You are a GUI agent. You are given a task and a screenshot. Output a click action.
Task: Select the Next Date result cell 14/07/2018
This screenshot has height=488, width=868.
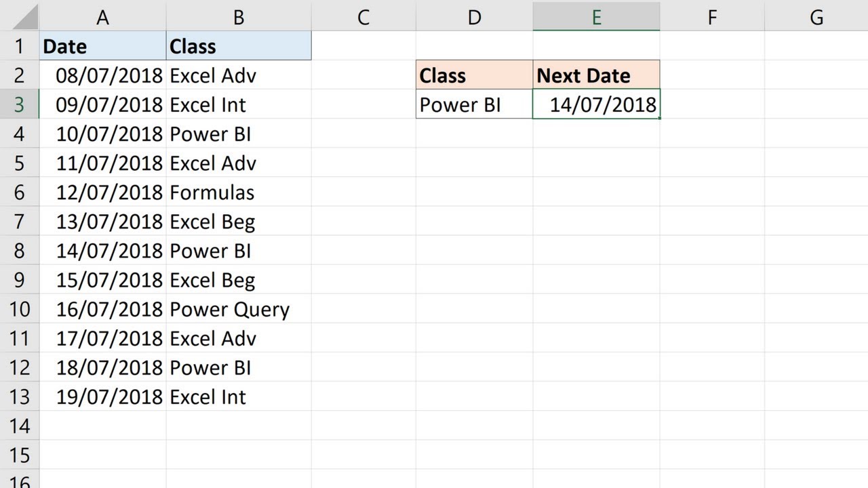click(596, 104)
